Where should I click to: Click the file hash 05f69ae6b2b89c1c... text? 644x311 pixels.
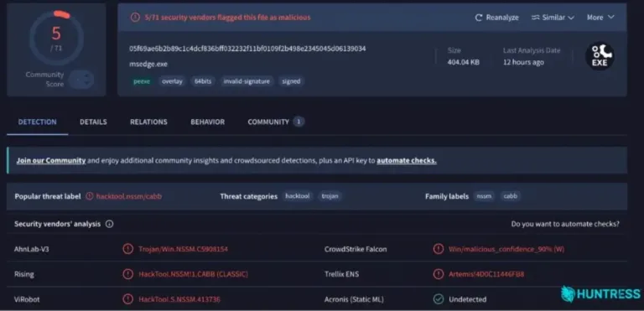pyautogui.click(x=247, y=49)
